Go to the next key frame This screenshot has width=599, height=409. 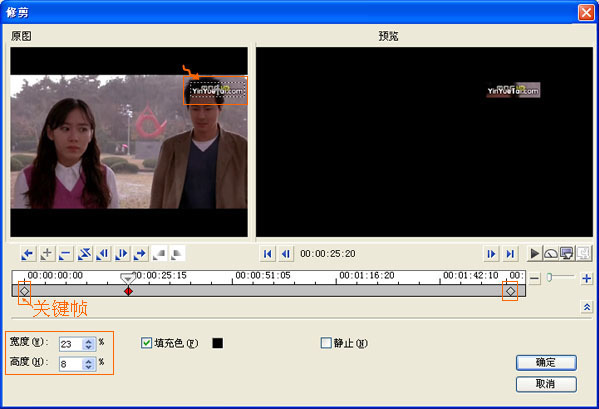coord(140,254)
